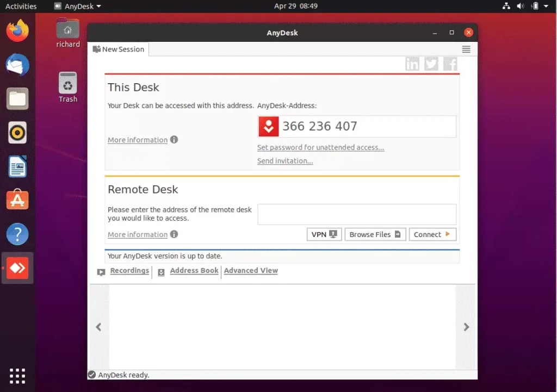Click the More information info toggle under This Desk
Image resolution: width=557 pixels, height=392 pixels.
tap(174, 139)
